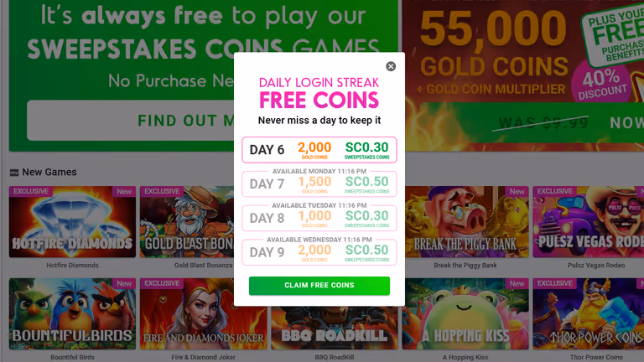Select the Day 8 reward row
Screen dimensions: 644x362
319,218
